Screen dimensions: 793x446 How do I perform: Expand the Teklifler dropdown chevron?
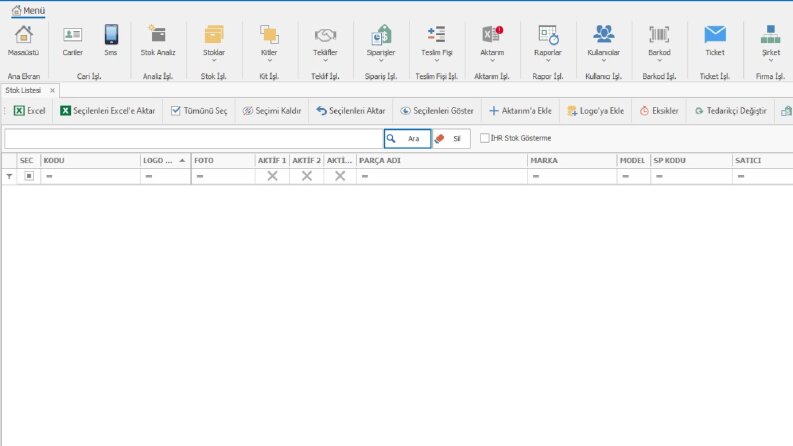(325, 61)
